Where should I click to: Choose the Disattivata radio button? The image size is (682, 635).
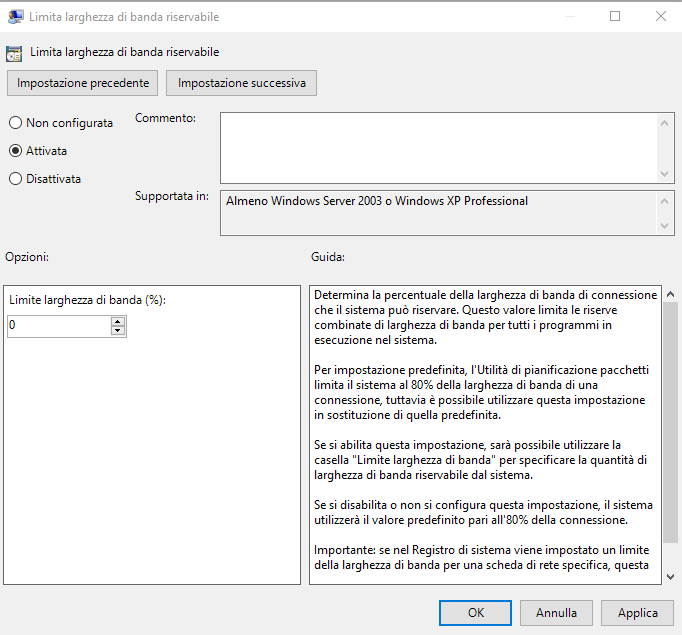point(15,179)
